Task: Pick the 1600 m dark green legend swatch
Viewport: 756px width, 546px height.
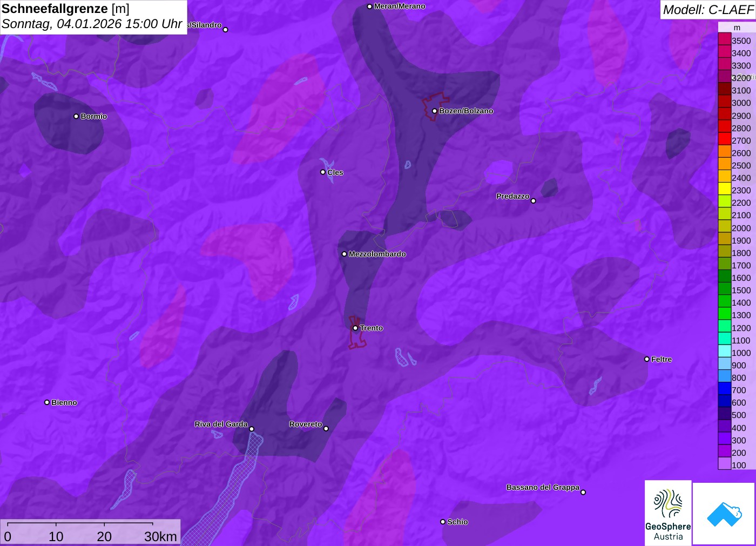Action: (724, 276)
